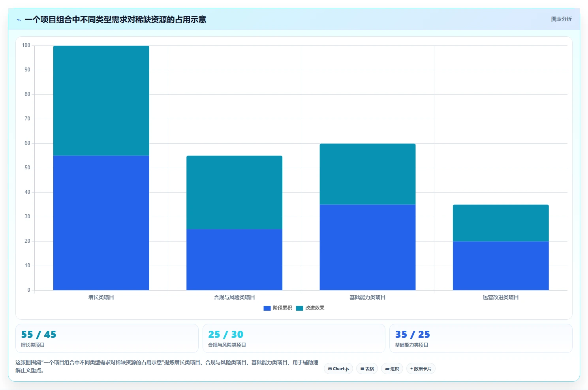Click the x-axis label 增长类项目

(x=101, y=297)
